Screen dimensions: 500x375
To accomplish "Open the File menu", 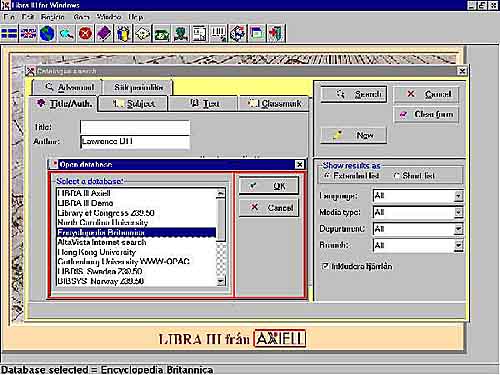I will pyautogui.click(x=9, y=17).
